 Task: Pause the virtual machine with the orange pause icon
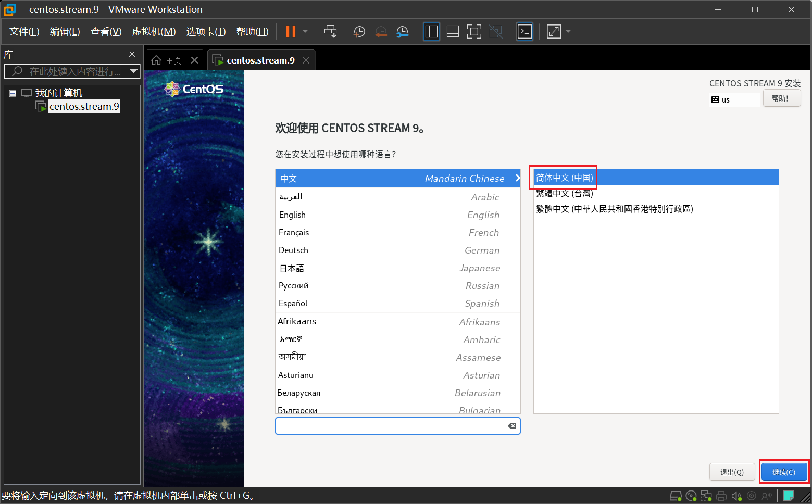291,31
